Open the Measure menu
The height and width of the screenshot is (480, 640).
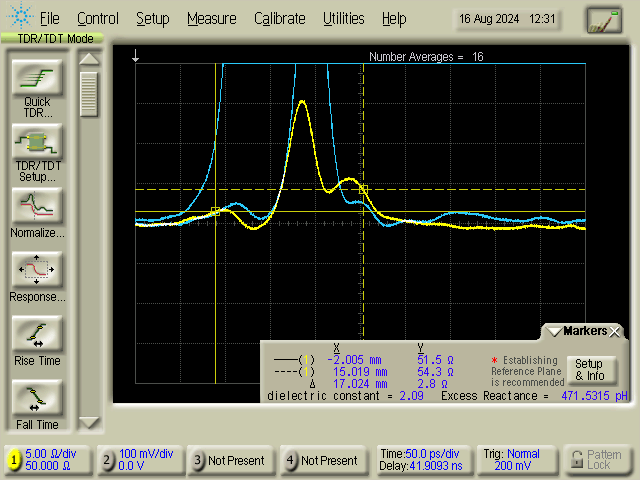[212, 19]
